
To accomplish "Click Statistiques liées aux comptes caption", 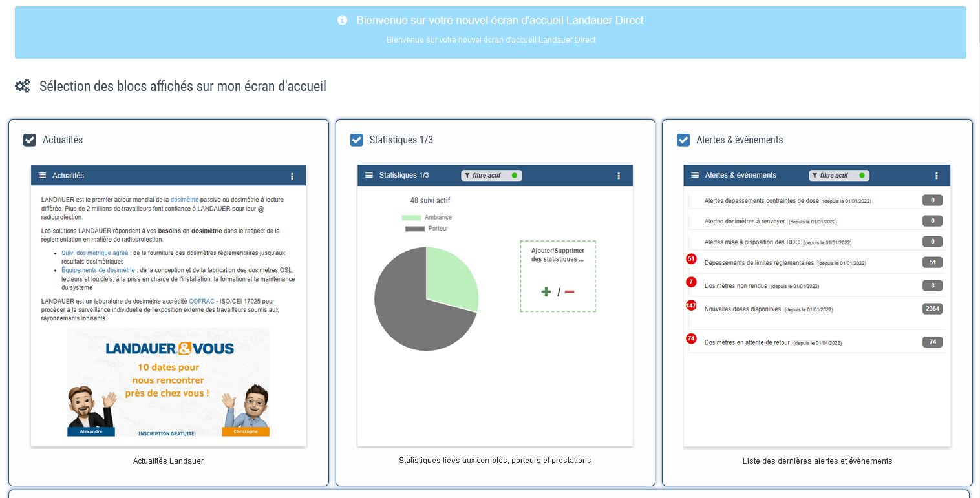I will click(x=495, y=461).
